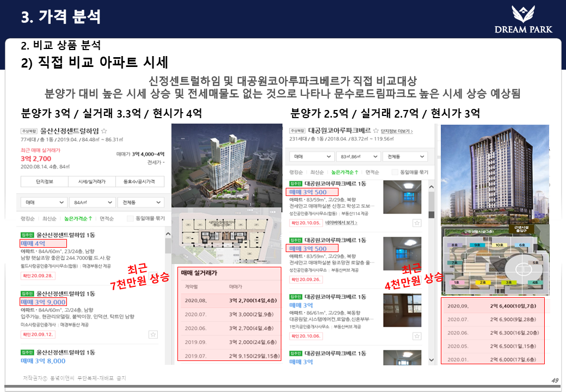Image resolution: width=566 pixels, height=392 pixels.
Task: Favorite the 매매 3억 9,000 listing star
Action: coord(153,335)
